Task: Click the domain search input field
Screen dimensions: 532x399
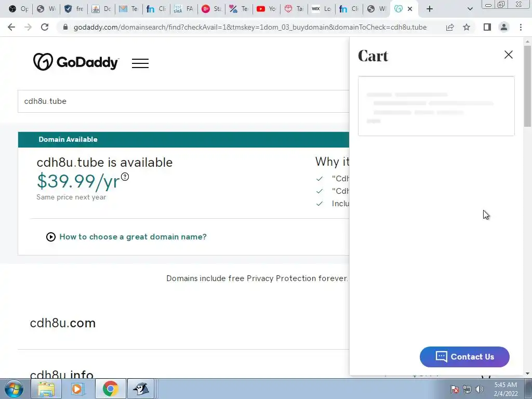Action: [x=183, y=101]
